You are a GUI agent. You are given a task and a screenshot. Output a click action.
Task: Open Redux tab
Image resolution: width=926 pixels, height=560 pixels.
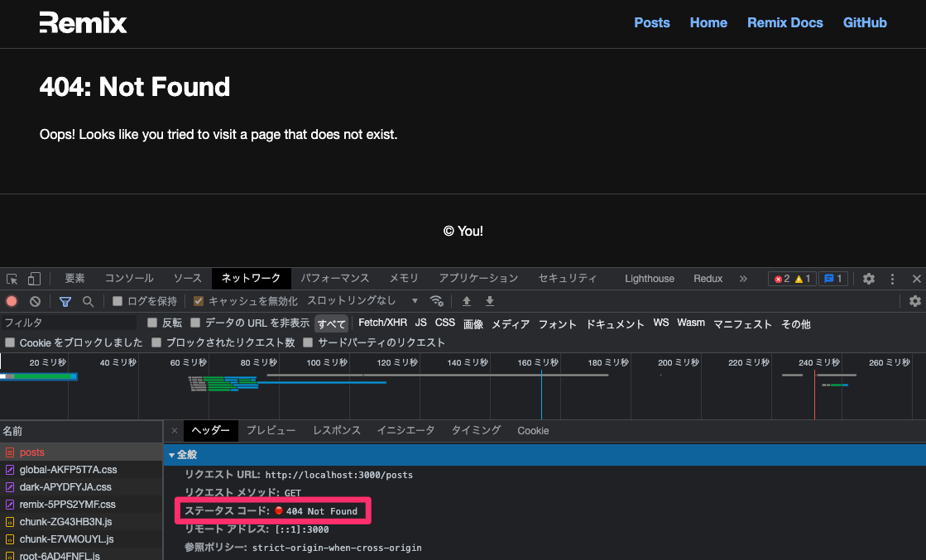tap(708, 279)
